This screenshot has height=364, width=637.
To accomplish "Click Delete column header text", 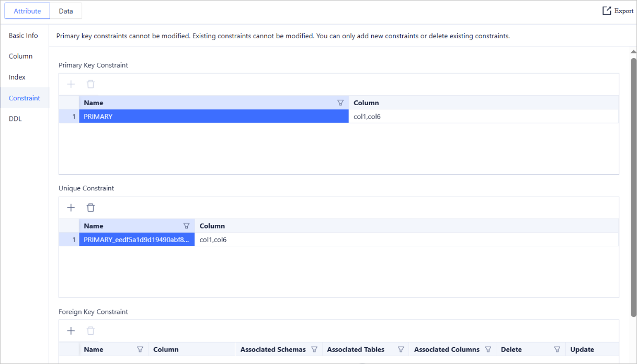I will [511, 349].
